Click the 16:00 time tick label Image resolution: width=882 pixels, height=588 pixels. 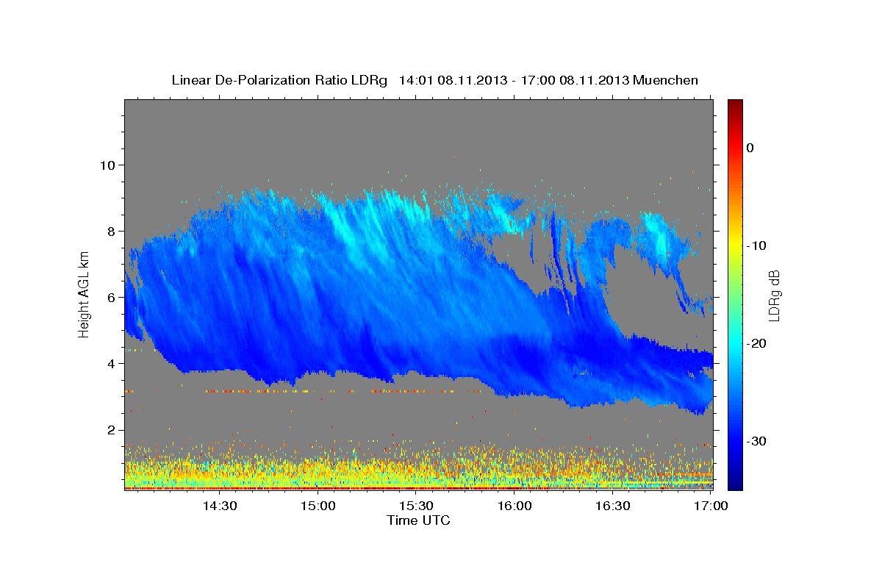coord(514,506)
